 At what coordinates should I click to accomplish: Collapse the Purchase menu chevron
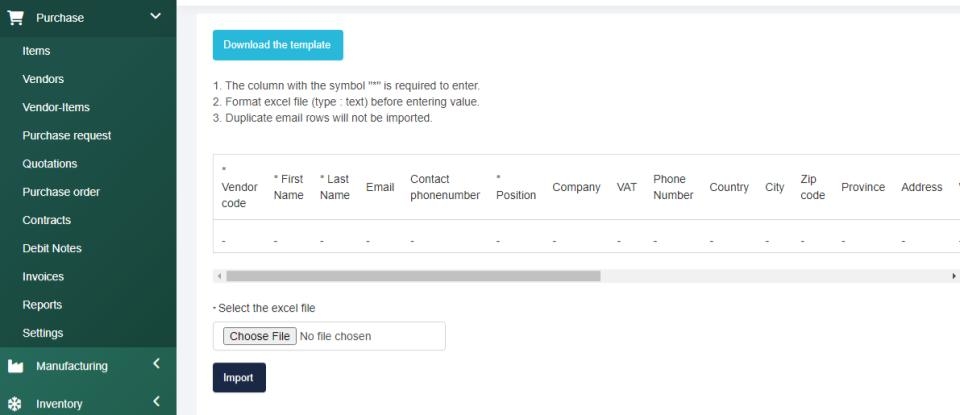pyautogui.click(x=155, y=16)
